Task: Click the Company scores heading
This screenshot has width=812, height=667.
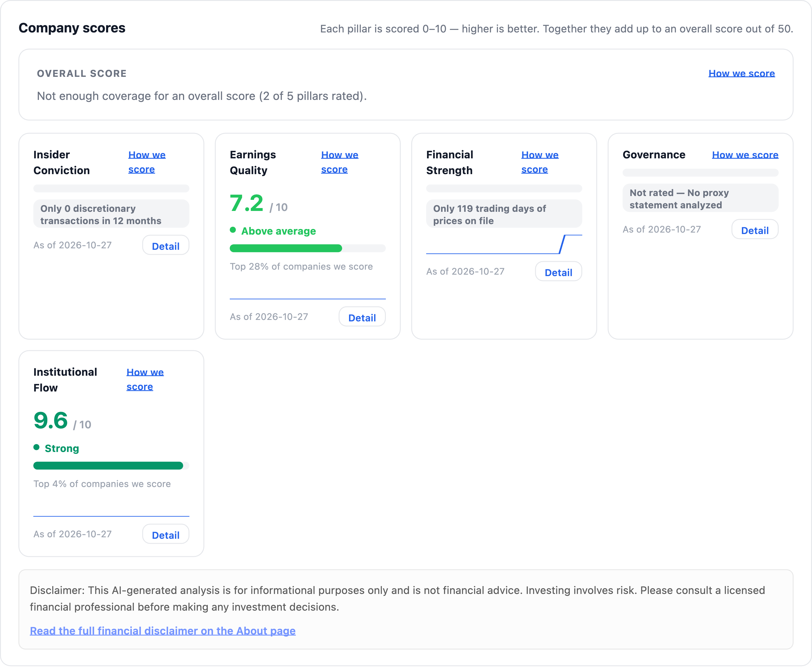Action: pyautogui.click(x=72, y=28)
